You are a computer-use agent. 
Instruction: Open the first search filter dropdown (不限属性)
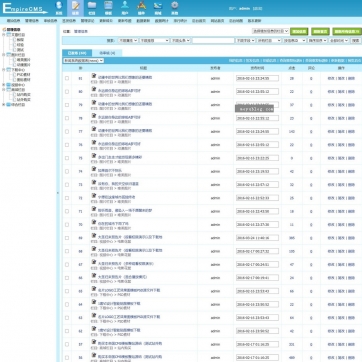click(x=128, y=40)
